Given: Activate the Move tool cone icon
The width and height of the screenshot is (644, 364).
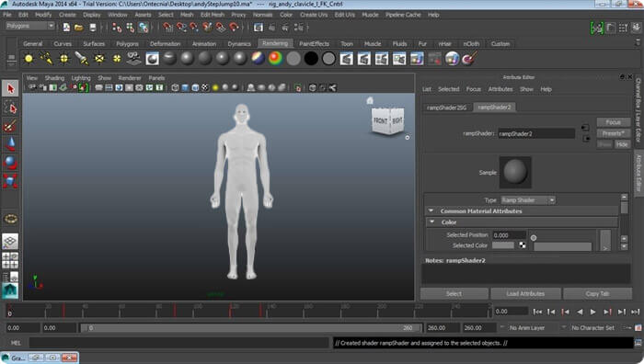Looking at the screenshot, I should tap(10, 144).
